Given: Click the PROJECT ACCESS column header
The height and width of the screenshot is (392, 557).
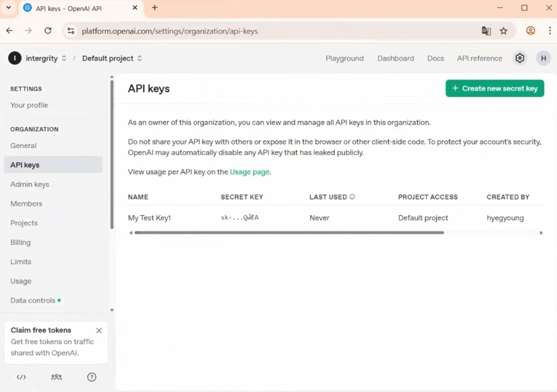Looking at the screenshot, I should 427,197.
